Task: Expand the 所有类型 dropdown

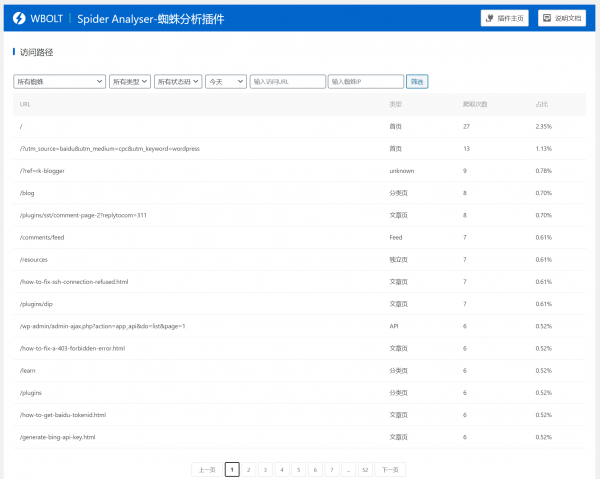Action: click(130, 81)
